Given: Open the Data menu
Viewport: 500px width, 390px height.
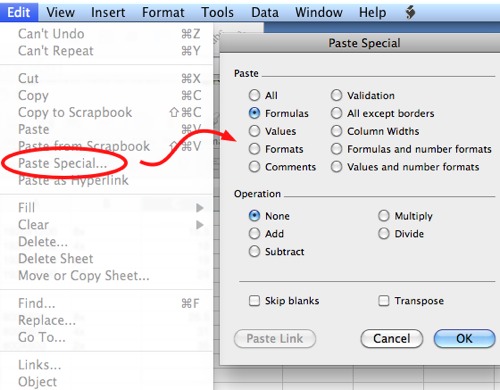Looking at the screenshot, I should [265, 12].
